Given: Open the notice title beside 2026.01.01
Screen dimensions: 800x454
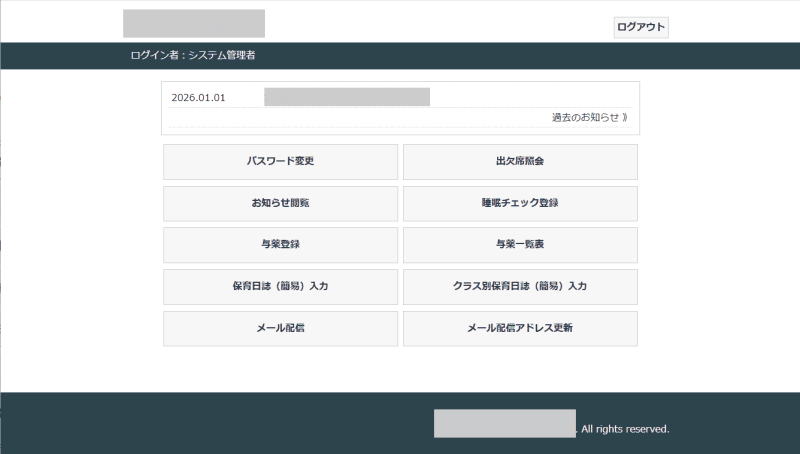Looking at the screenshot, I should pos(347,97).
